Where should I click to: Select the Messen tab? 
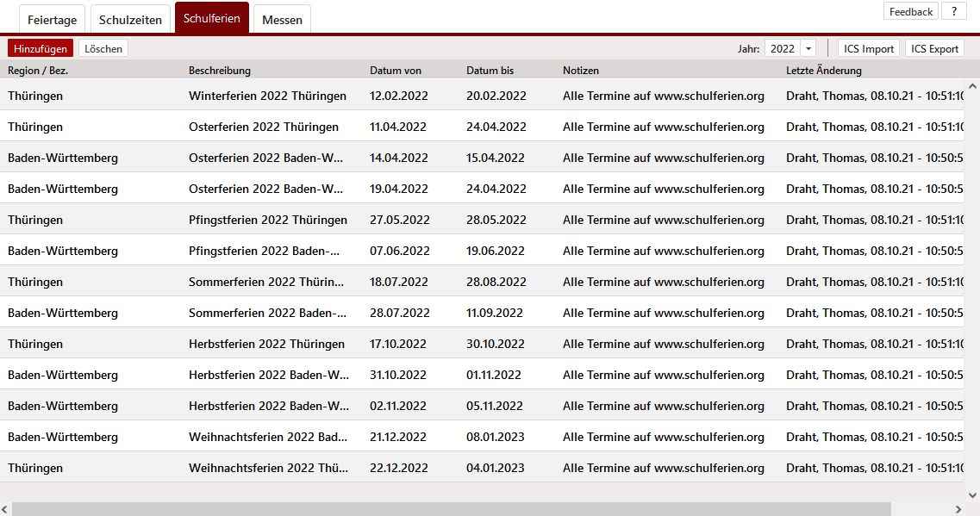point(282,20)
